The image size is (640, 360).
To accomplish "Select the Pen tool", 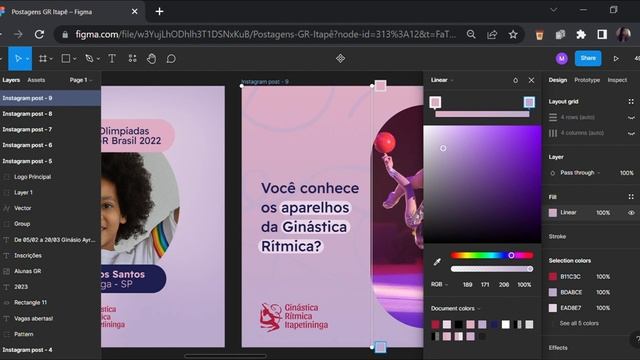I will coord(89,59).
